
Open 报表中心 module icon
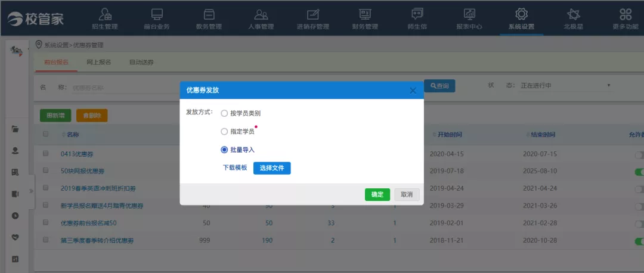click(469, 14)
